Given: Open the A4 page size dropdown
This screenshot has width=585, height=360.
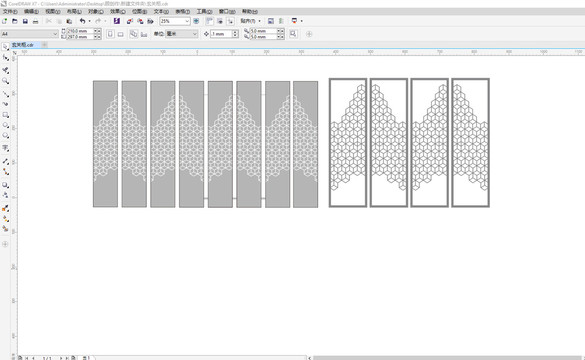Looking at the screenshot, I should (x=55, y=34).
